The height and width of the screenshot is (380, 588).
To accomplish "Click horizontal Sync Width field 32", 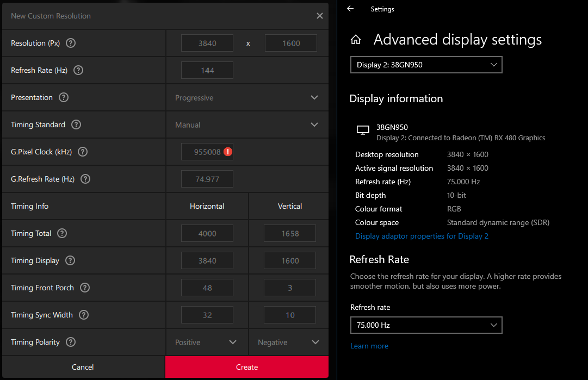I will (x=207, y=315).
